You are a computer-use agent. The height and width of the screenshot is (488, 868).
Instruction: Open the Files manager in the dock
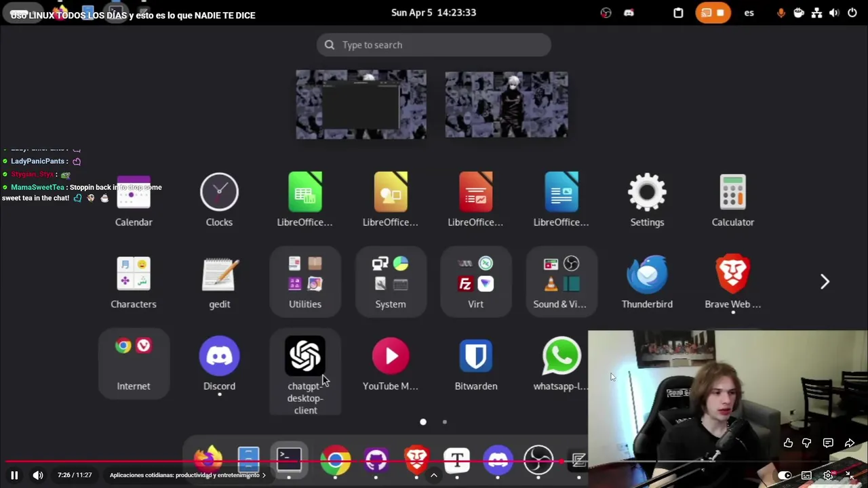click(x=248, y=460)
